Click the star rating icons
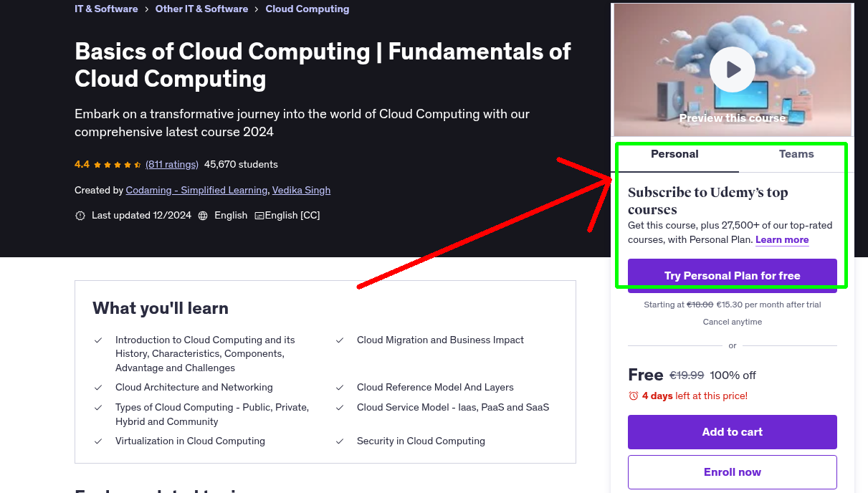The image size is (868, 493). (118, 164)
